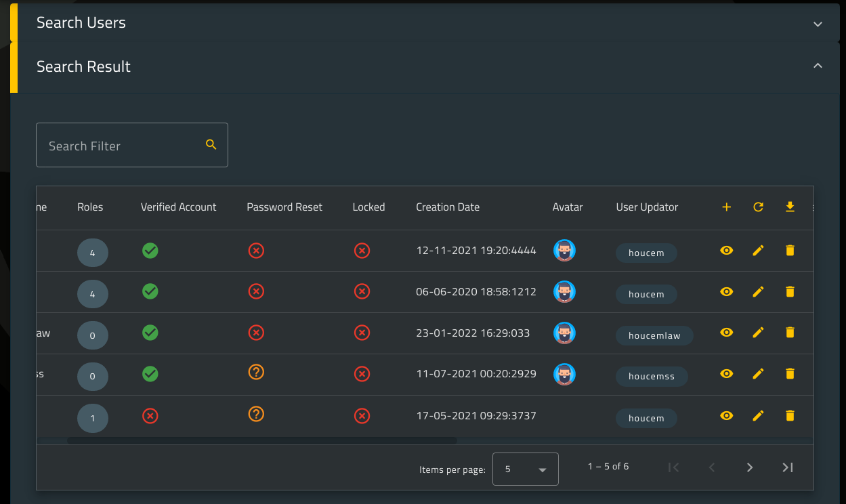
Task: View the user created 06-06-2020
Action: point(727,292)
